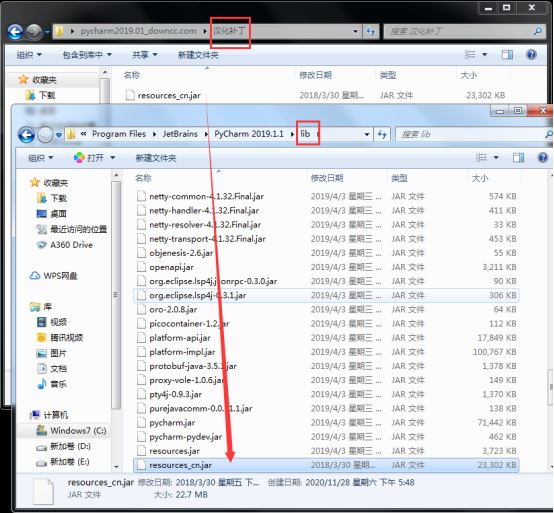Select WPS网盘 cloud icon in sidebar

pos(35,276)
